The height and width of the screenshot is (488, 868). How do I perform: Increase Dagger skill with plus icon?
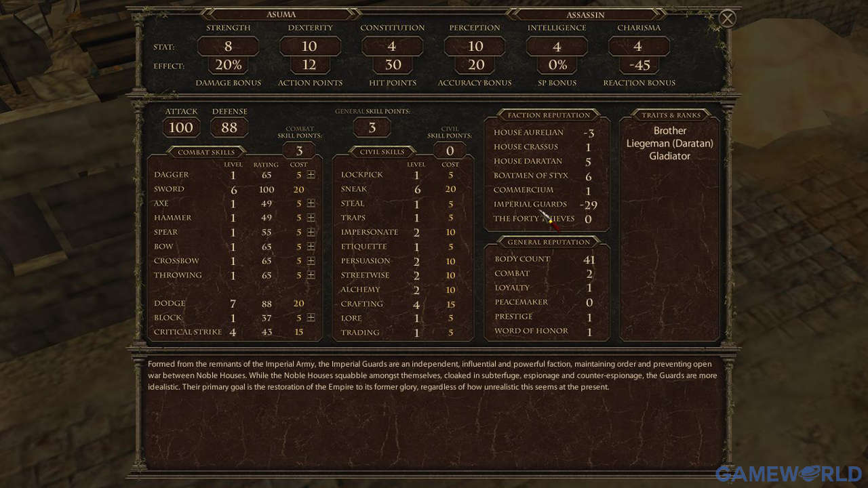[x=311, y=175]
